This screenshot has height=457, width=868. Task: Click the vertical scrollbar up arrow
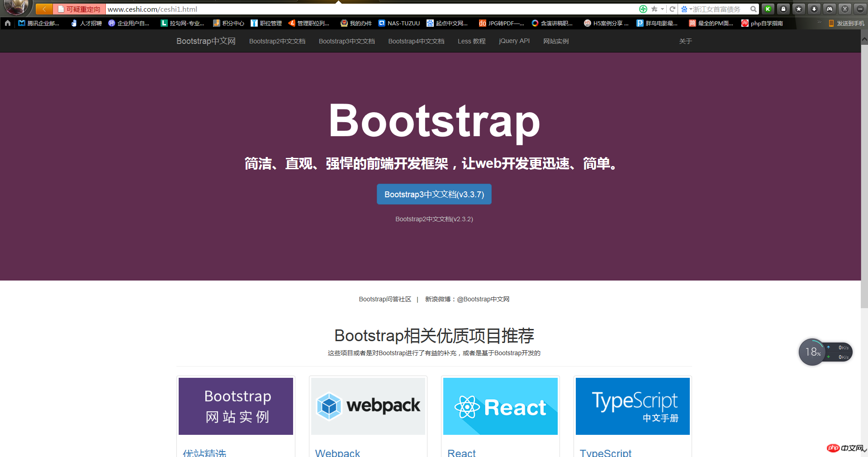pos(864,40)
